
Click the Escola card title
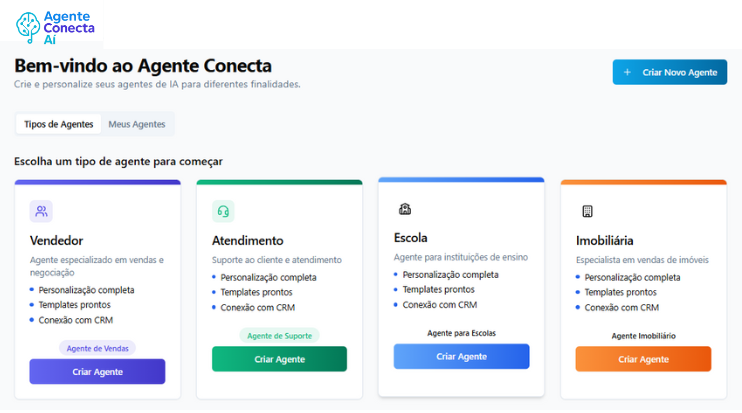(410, 237)
